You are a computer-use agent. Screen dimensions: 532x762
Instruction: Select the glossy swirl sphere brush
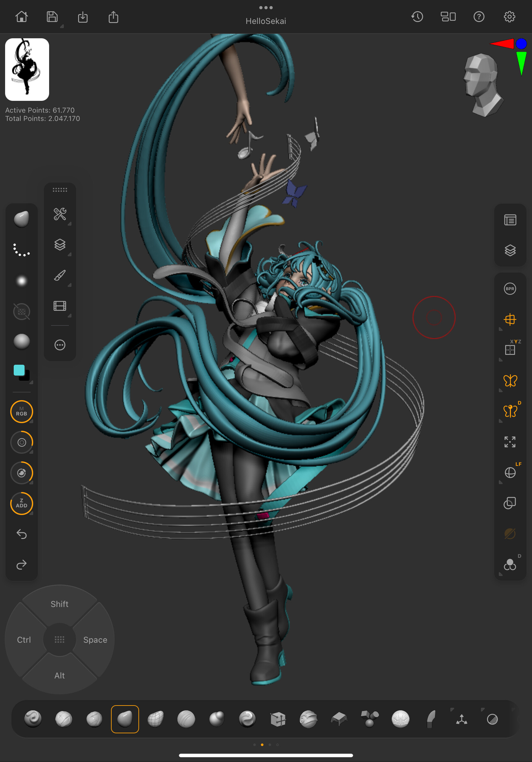click(x=248, y=719)
